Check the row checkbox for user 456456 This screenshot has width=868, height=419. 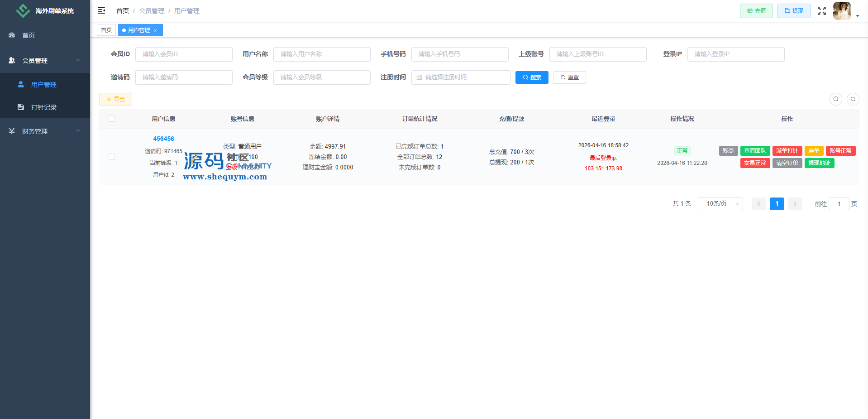tap(112, 157)
